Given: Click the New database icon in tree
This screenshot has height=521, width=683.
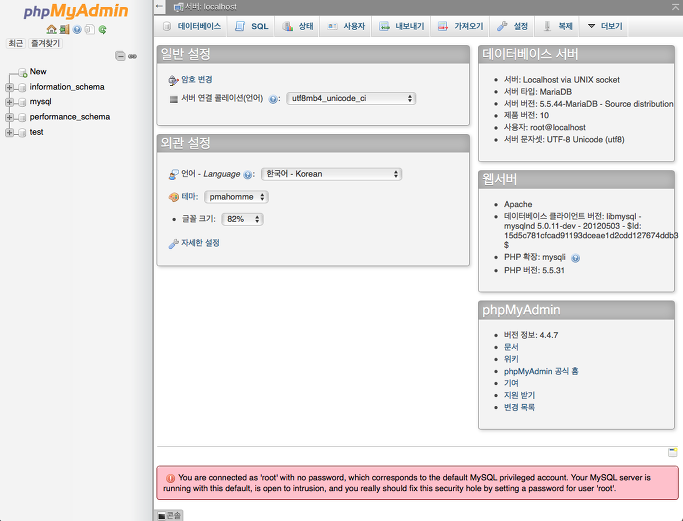Looking at the screenshot, I should (23, 72).
